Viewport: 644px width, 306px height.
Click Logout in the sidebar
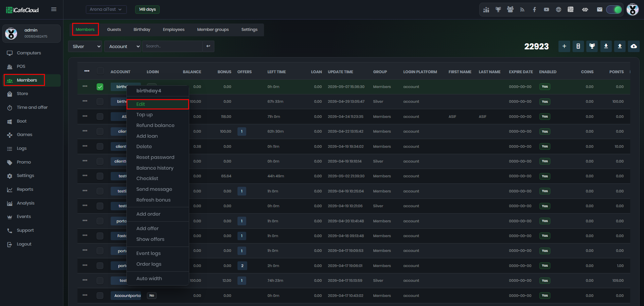coord(24,244)
